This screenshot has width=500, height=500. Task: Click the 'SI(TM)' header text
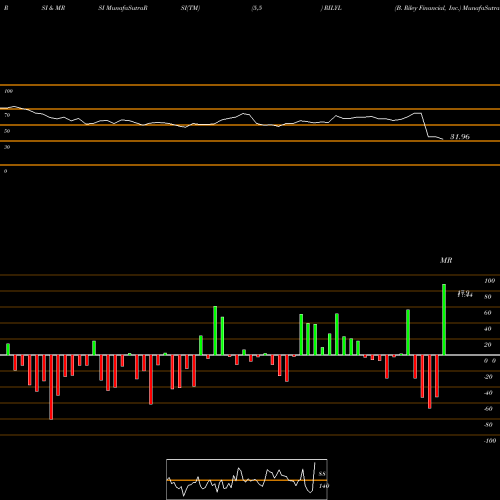click(190, 8)
